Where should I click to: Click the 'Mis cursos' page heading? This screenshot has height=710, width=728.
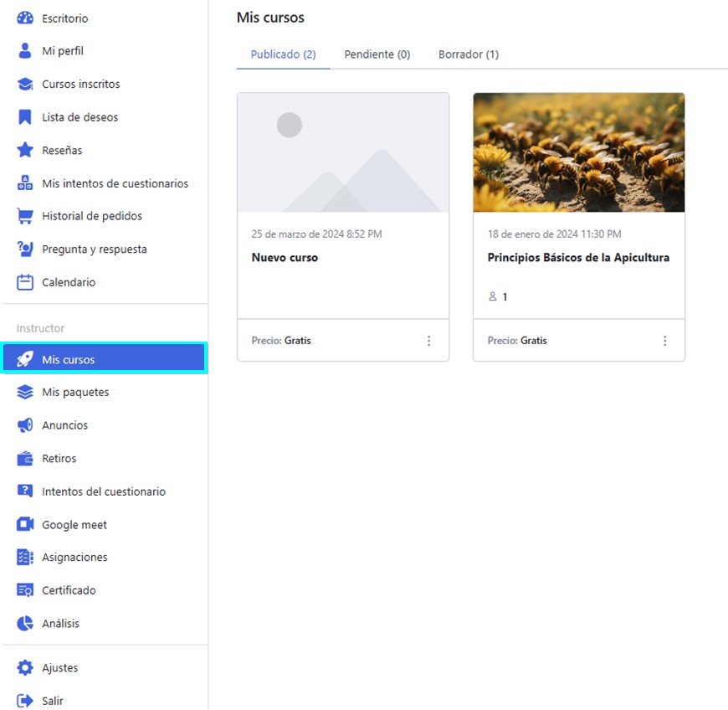[270, 18]
